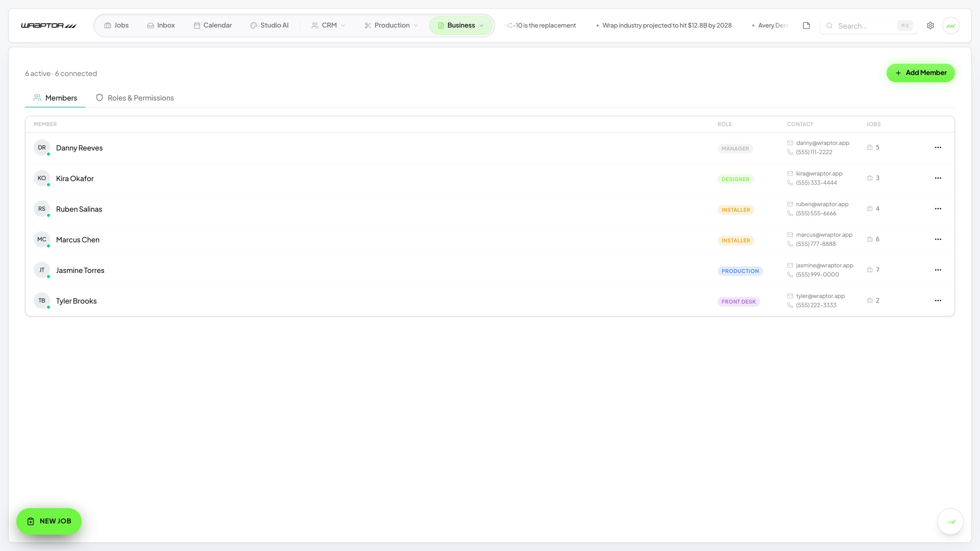Select the Ruben Salinas name
The image size is (980, 551).
79,209
